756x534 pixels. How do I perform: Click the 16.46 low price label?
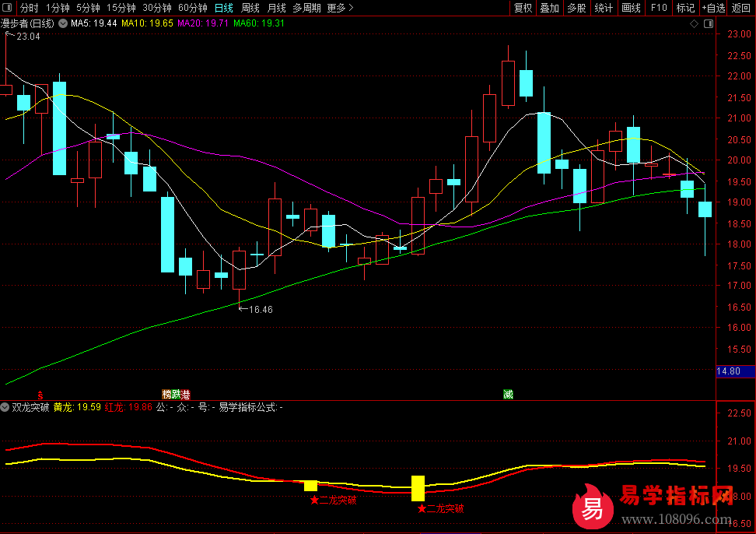click(261, 310)
